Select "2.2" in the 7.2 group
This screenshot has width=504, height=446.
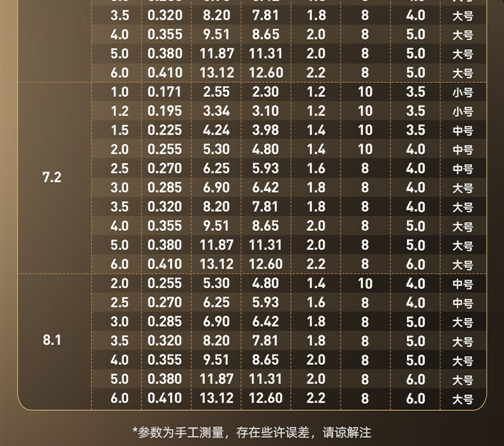pyautogui.click(x=316, y=264)
